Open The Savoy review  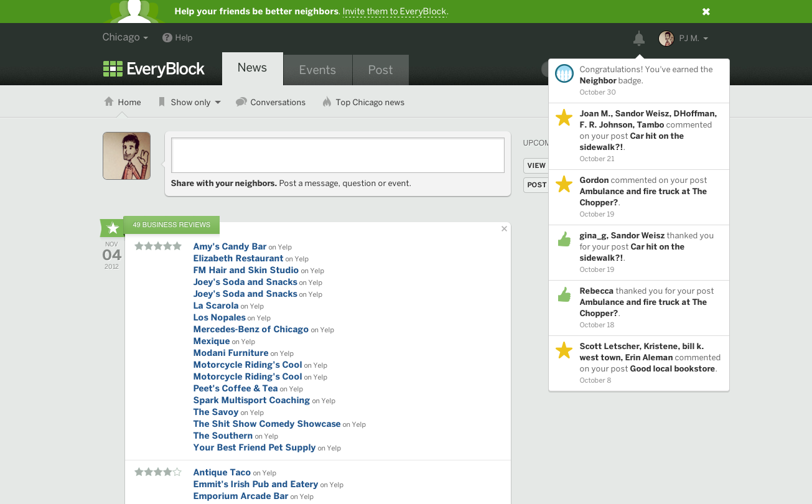click(216, 412)
